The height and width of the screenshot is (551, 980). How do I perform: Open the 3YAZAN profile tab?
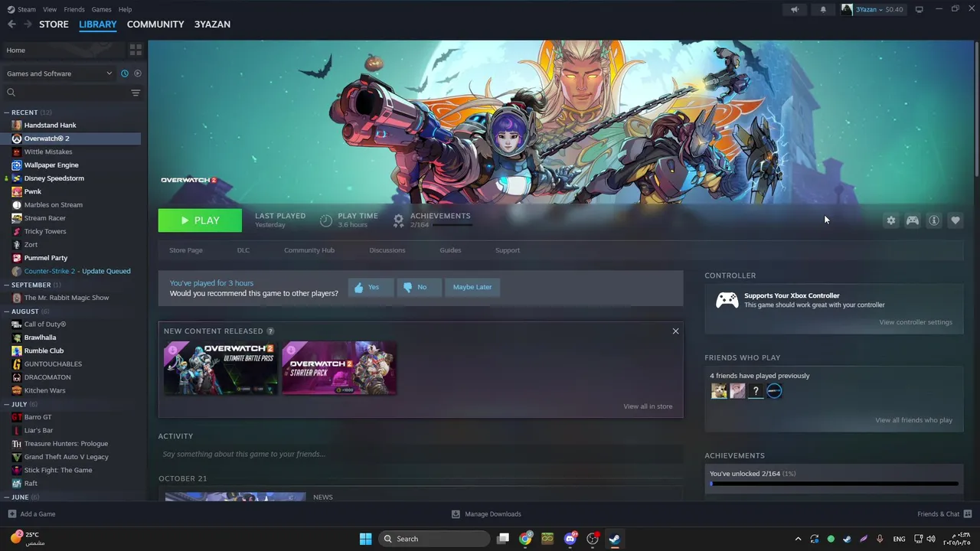(x=212, y=24)
